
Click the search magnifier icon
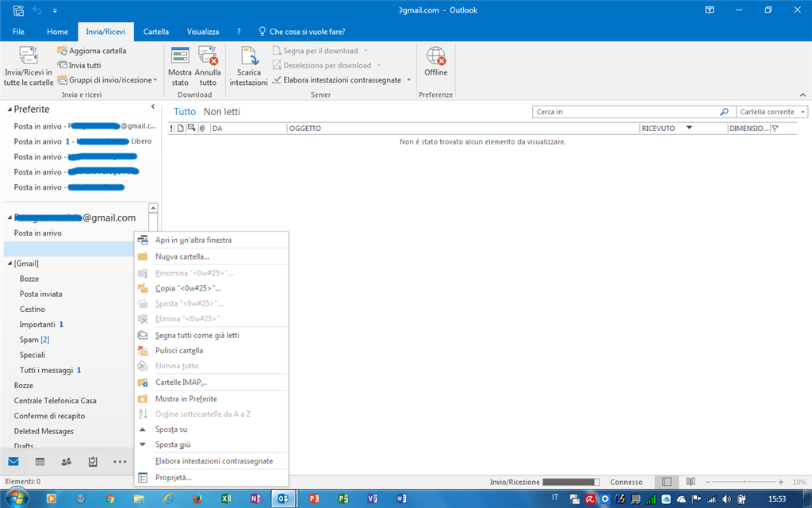coord(724,111)
